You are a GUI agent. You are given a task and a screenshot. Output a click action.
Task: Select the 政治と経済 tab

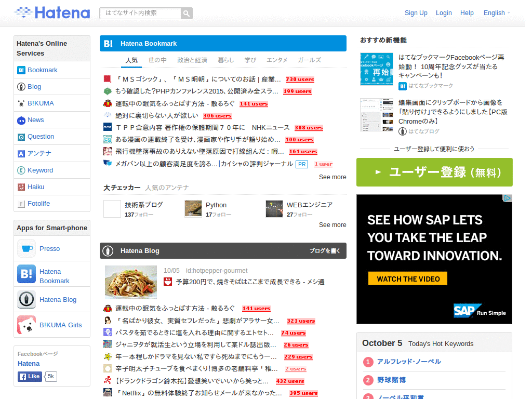coord(192,60)
